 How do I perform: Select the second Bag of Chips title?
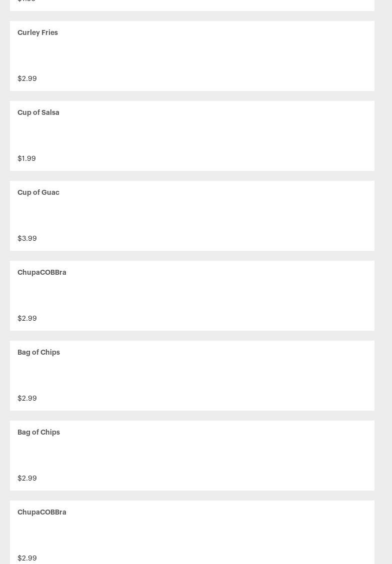pos(38,432)
